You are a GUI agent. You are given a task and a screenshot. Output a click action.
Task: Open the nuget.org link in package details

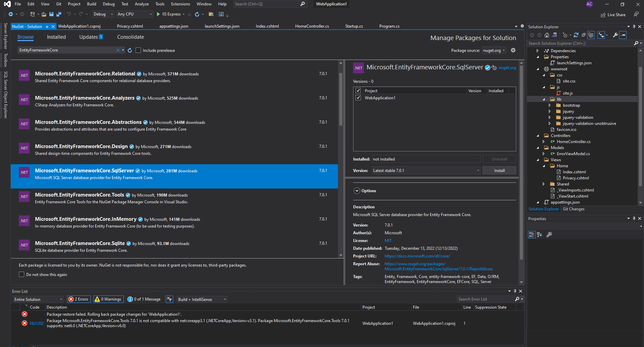tap(507, 68)
